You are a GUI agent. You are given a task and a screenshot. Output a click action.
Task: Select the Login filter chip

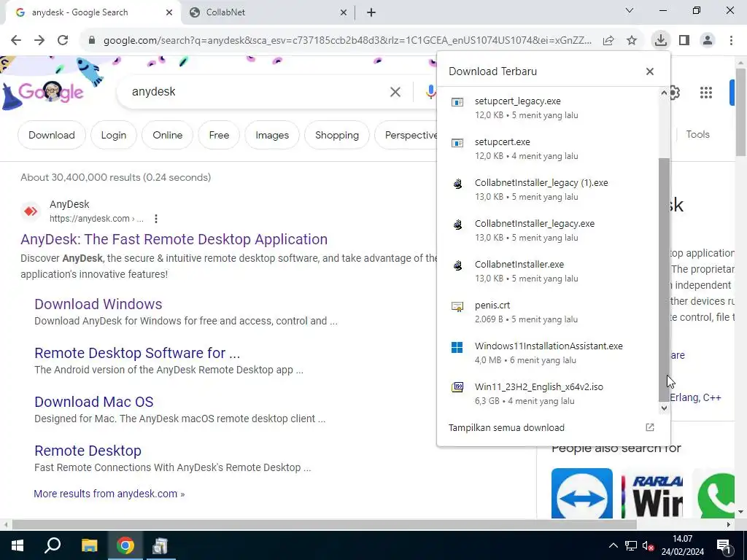pyautogui.click(x=113, y=135)
